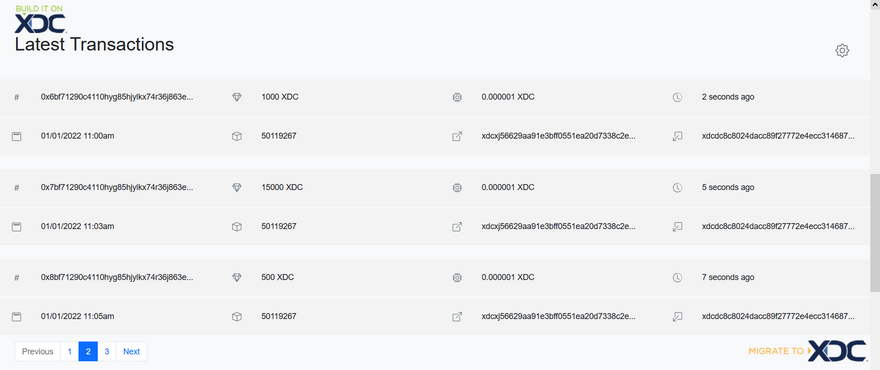Click the block cube icon in 11:03am row

237,227
